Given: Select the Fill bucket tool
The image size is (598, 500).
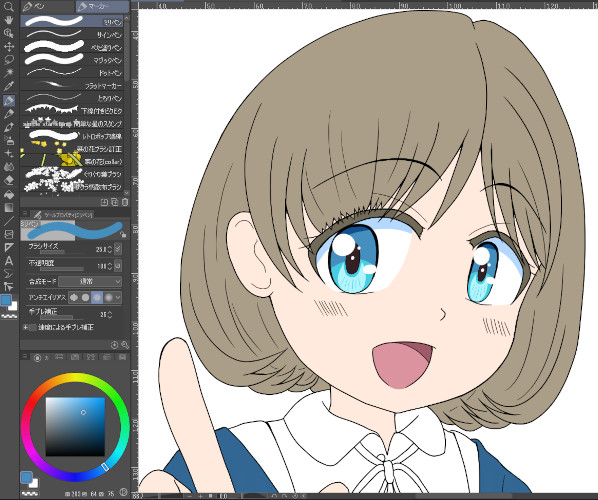Looking at the screenshot, I should [x=8, y=194].
